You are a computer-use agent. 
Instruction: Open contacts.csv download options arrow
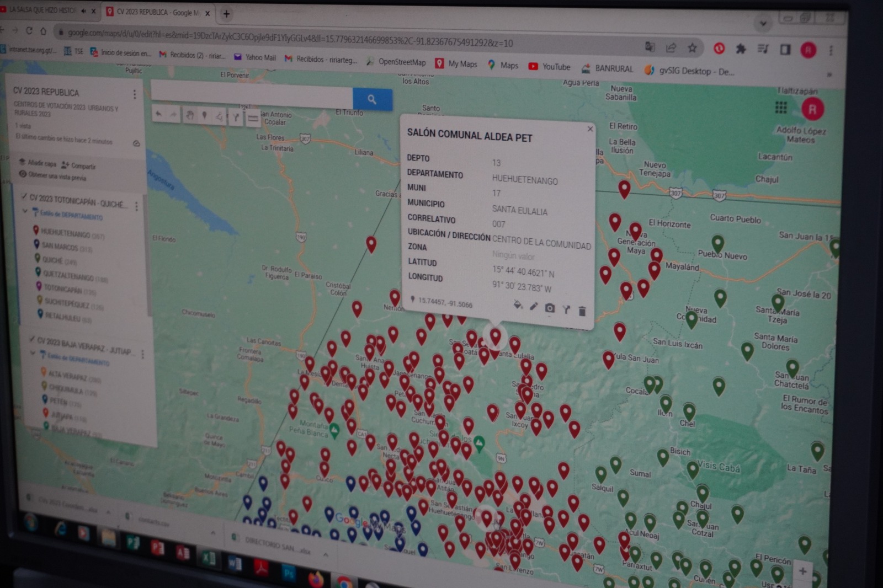coord(212,533)
